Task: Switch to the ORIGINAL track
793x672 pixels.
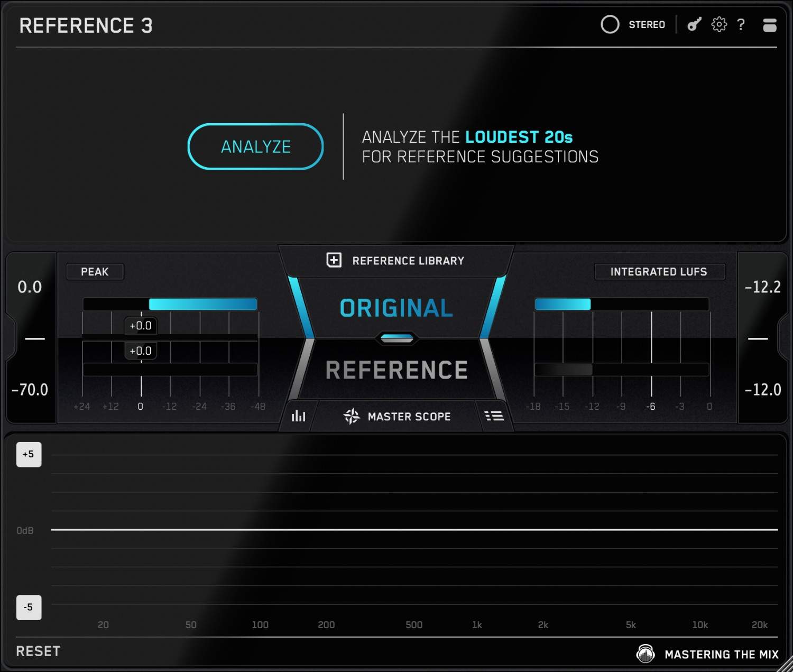Action: coord(395,308)
